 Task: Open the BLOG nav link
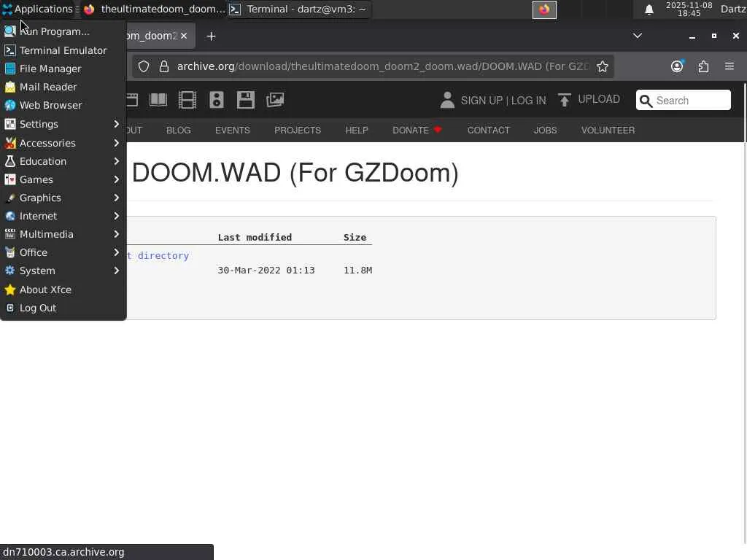click(x=179, y=130)
